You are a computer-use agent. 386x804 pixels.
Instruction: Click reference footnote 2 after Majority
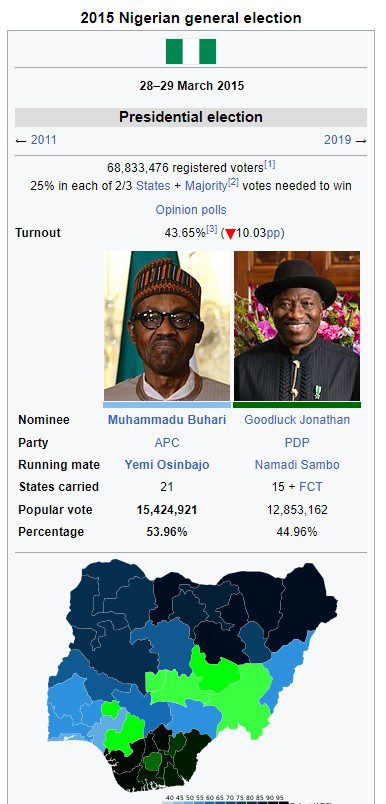[233, 182]
